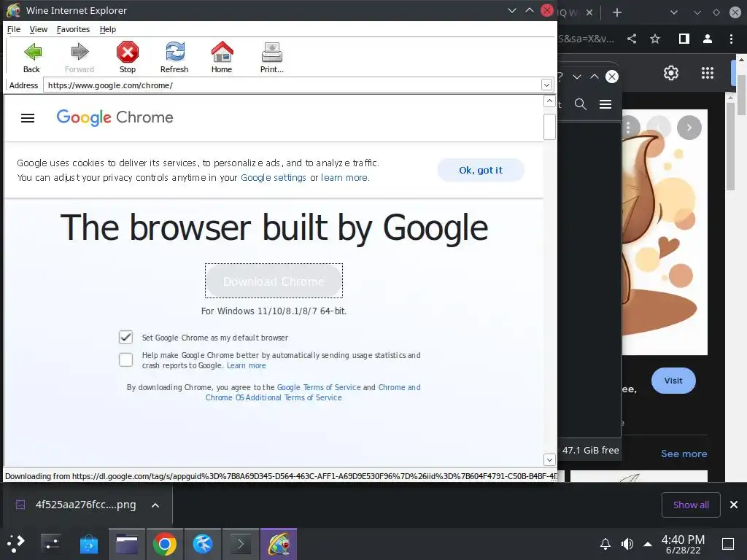
Task: Go back with the green Back arrow
Action: click(32, 57)
